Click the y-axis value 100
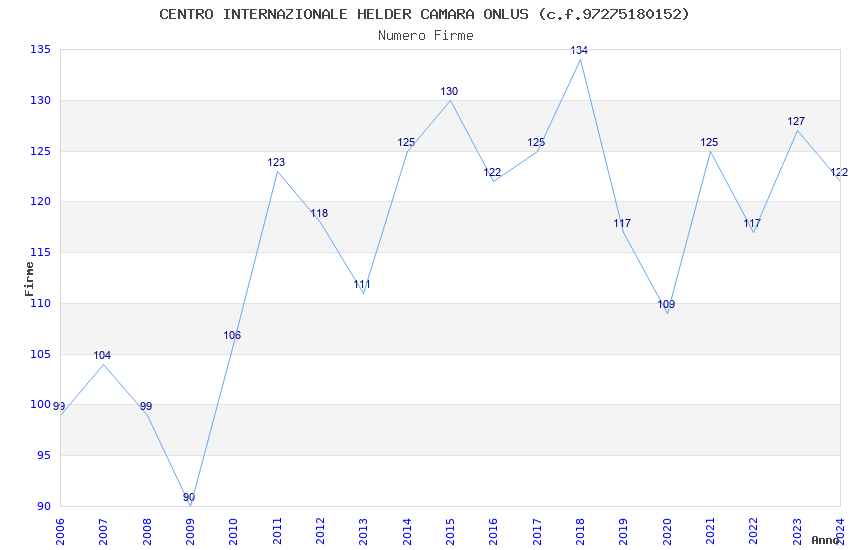The height and width of the screenshot is (550, 850). pyautogui.click(x=41, y=404)
